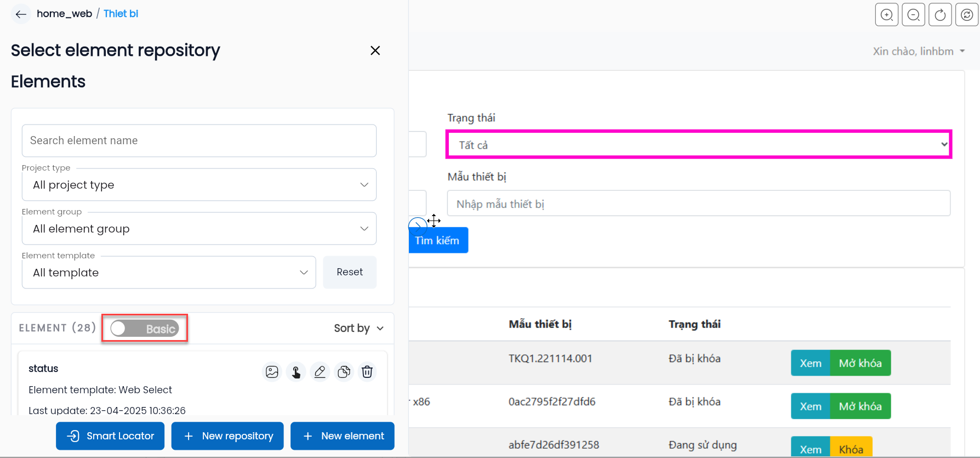Edit the status element with the pencil

(320, 372)
